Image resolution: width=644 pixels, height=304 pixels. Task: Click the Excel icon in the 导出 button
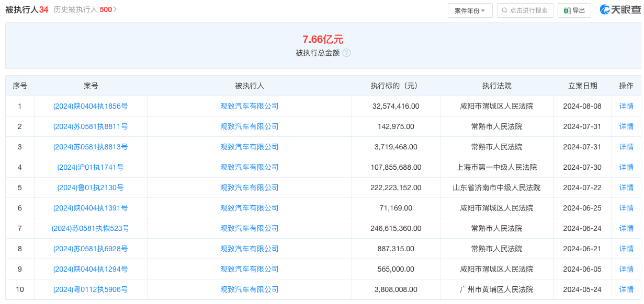[567, 10]
